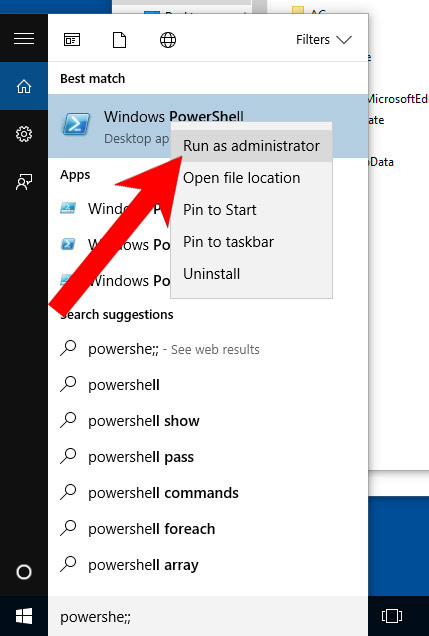The height and width of the screenshot is (636, 429).
Task: Choose Run as administrator
Action: (251, 146)
